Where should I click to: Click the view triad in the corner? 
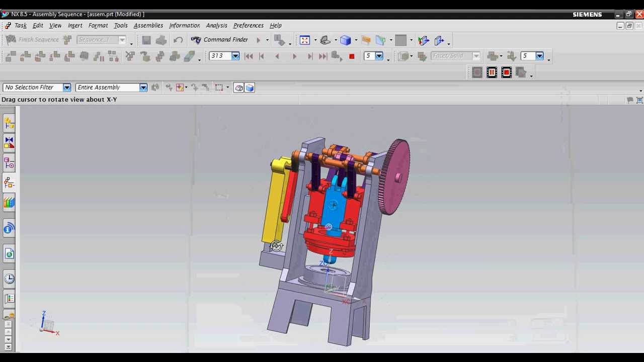pyautogui.click(x=49, y=323)
